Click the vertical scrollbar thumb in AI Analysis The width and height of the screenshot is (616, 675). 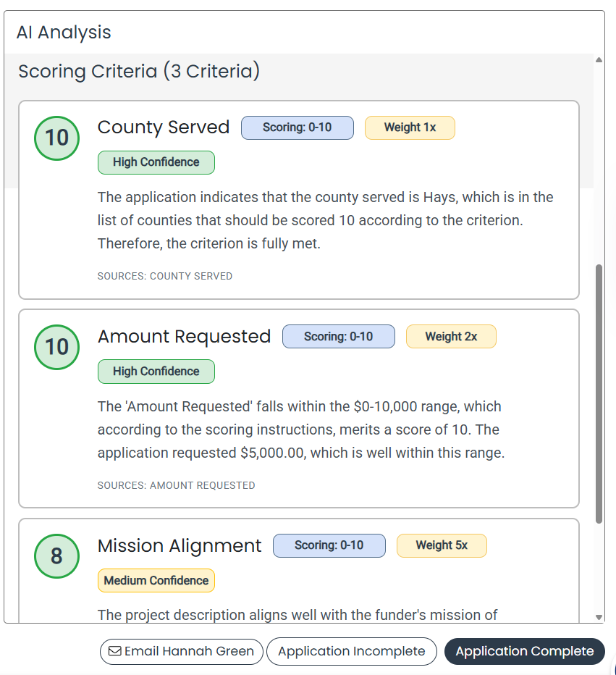(x=599, y=394)
